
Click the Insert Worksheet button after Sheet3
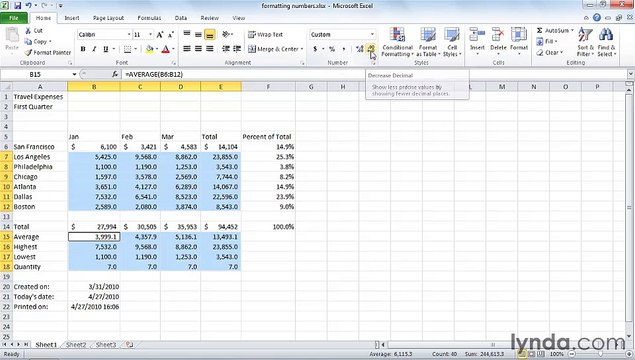point(129,345)
